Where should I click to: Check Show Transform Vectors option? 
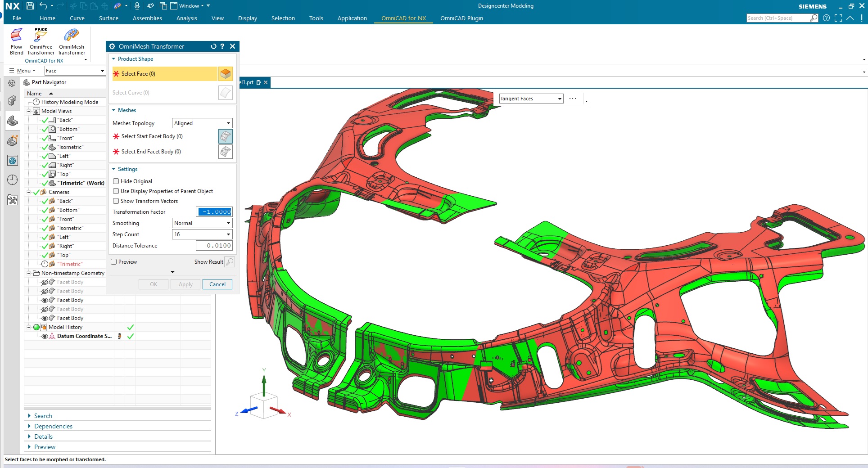(x=116, y=201)
